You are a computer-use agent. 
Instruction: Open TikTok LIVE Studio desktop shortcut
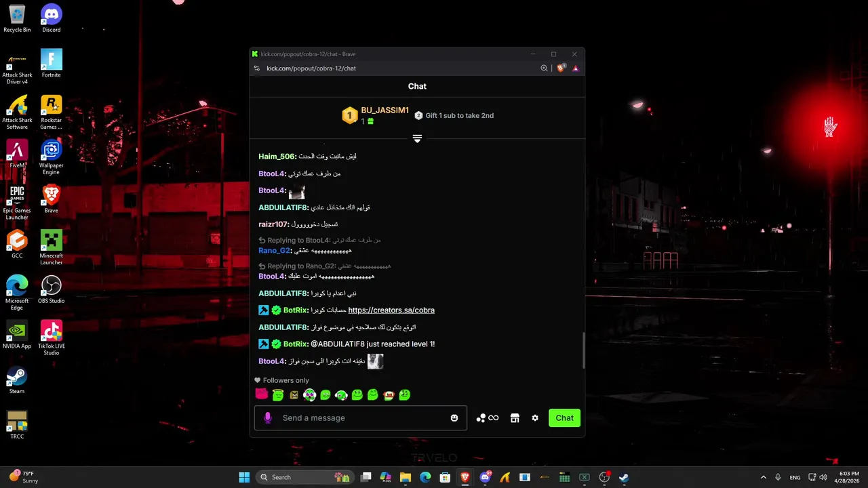(x=52, y=338)
